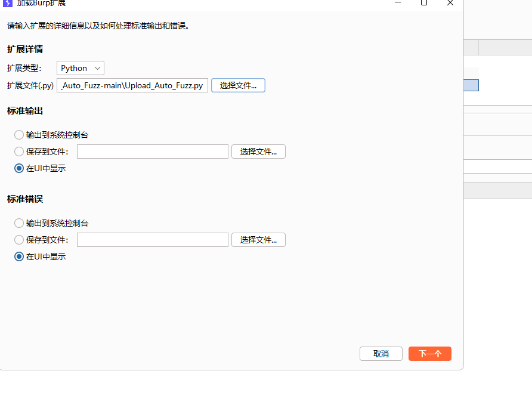Select 标准错误 输出到系统控制台 radio
This screenshot has width=532, height=405.
click(x=19, y=223)
